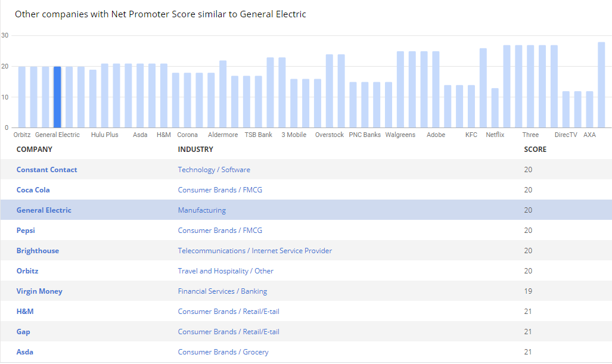Select the Aldermore bar in the chart
The image size is (612, 364).
223,94
